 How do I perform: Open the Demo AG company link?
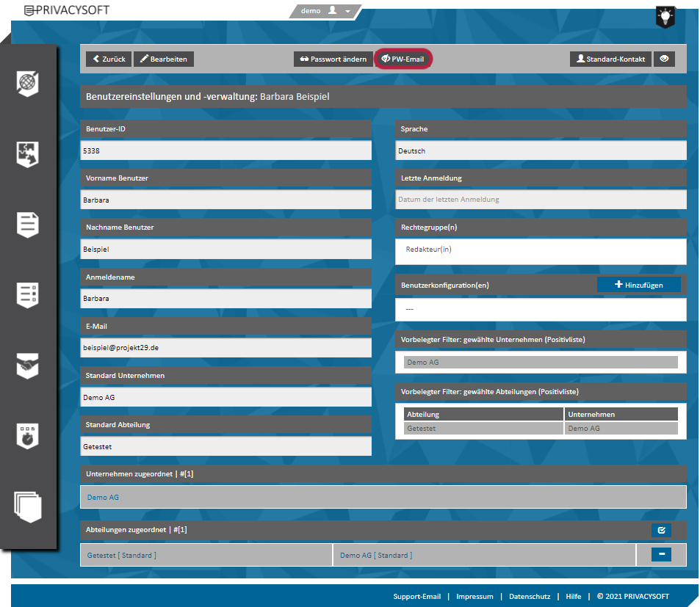tap(103, 498)
